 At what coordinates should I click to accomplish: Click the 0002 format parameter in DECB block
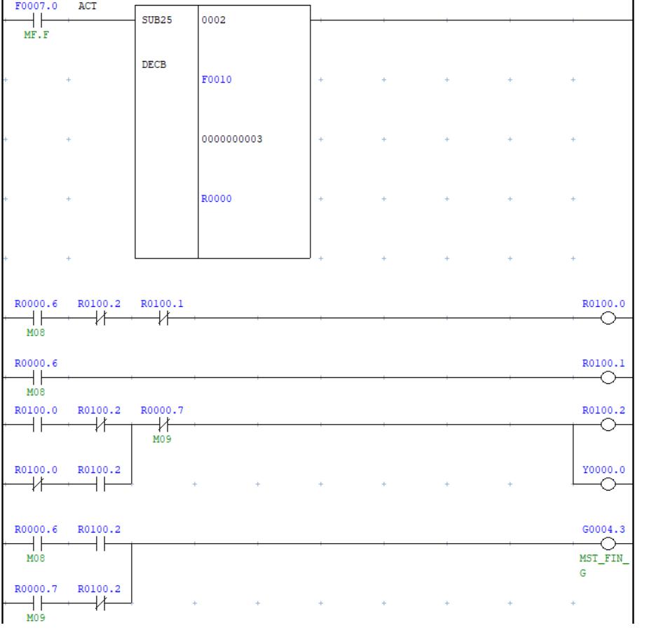point(213,21)
